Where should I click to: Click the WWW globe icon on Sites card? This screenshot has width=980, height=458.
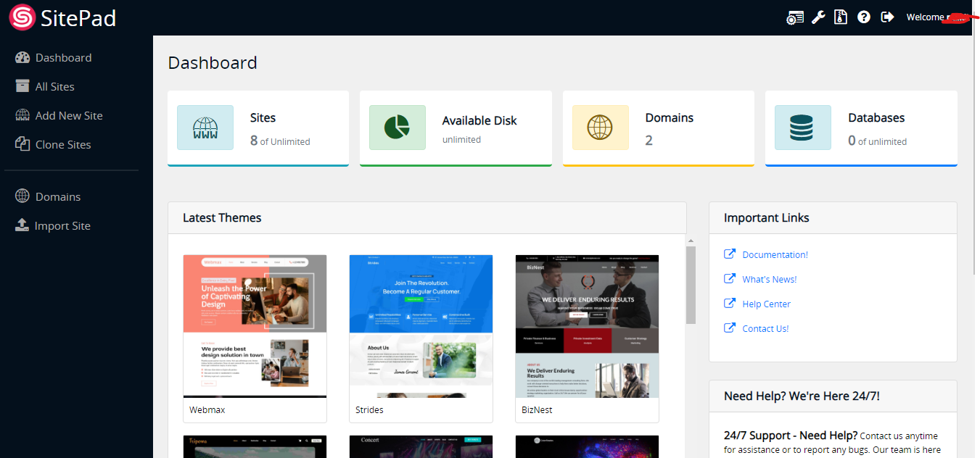click(205, 128)
